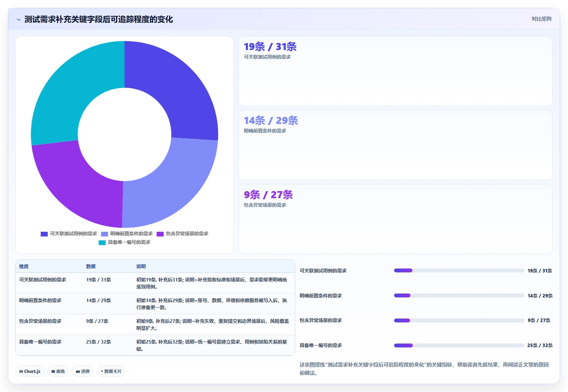Viewport: 568px width, 392px height.
Task: Toggle the 明确前置条件的需求 legend swatch
Action: [x=104, y=234]
